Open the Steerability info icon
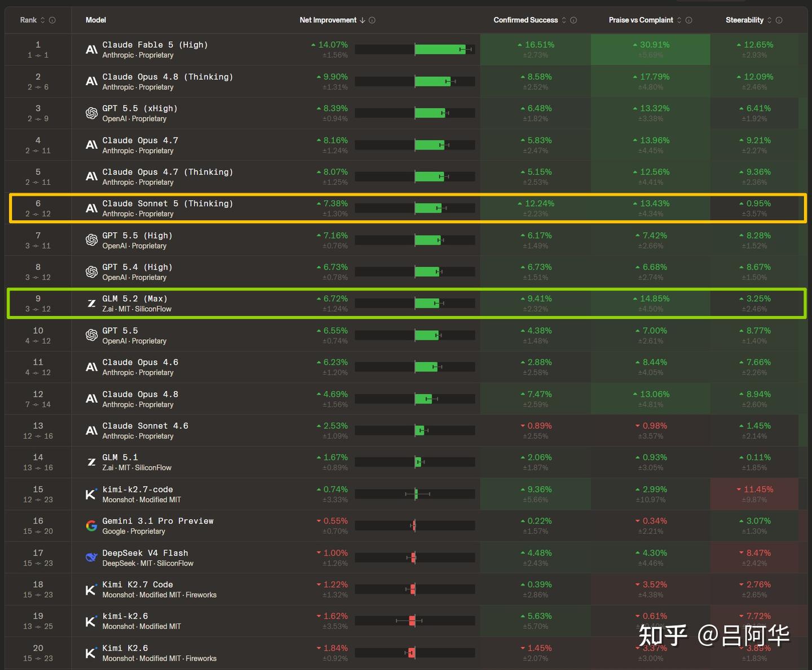This screenshot has width=812, height=670. 779,20
